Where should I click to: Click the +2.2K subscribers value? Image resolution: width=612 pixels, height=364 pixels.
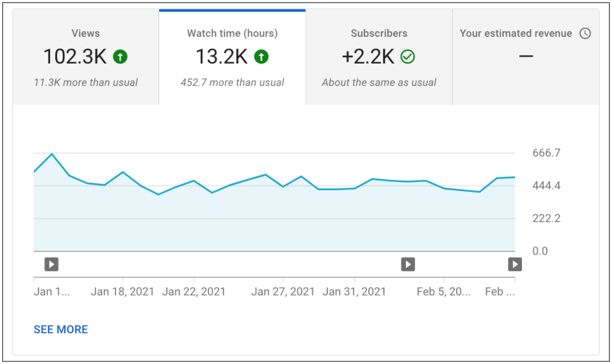click(368, 57)
